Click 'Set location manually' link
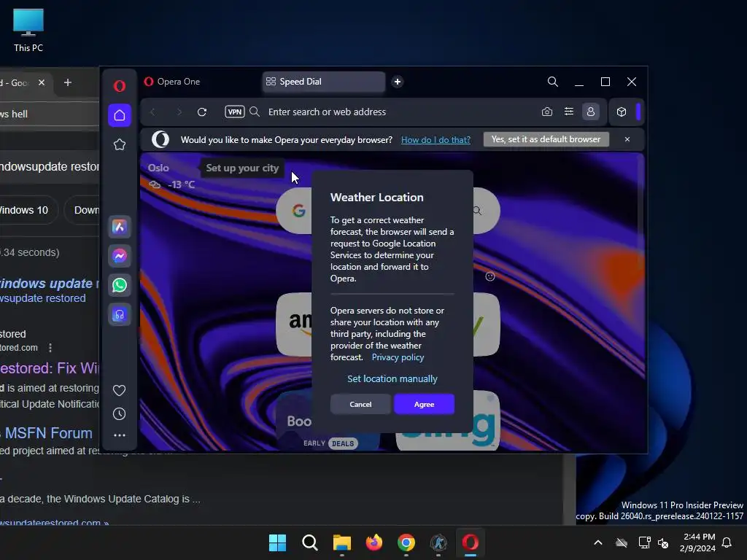Viewport: 747px width, 560px height. [392, 378]
